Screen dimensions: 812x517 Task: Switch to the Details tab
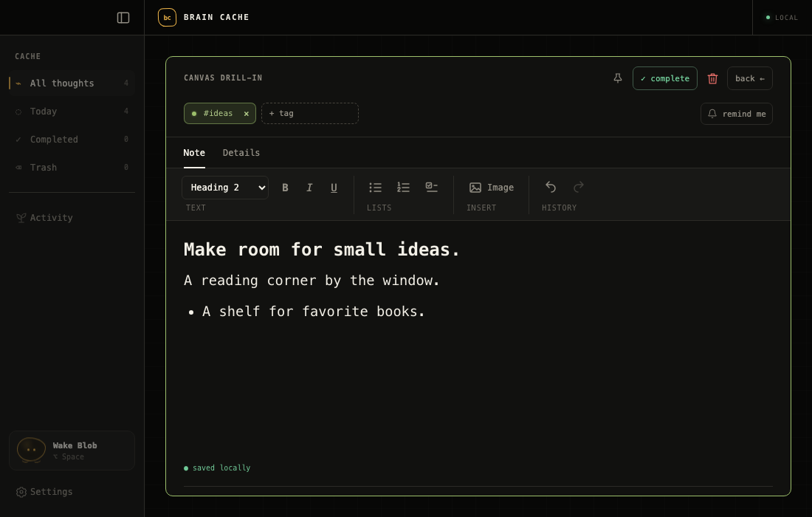[x=241, y=153]
